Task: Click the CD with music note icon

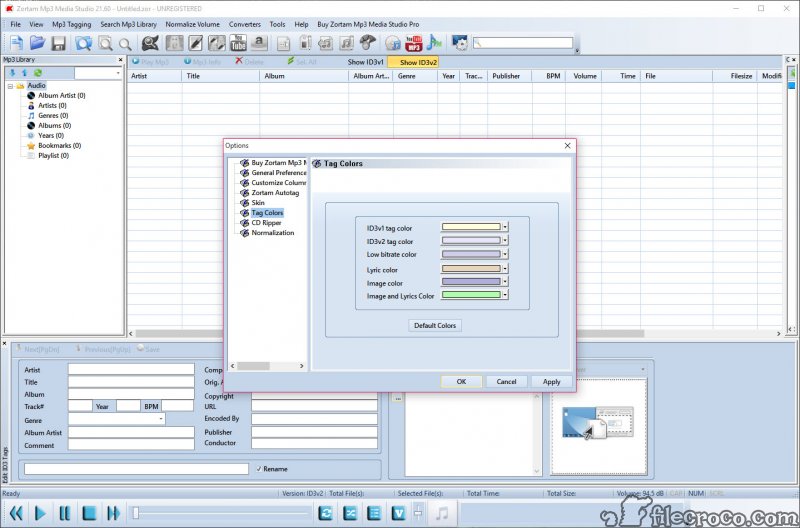Action: pos(392,43)
